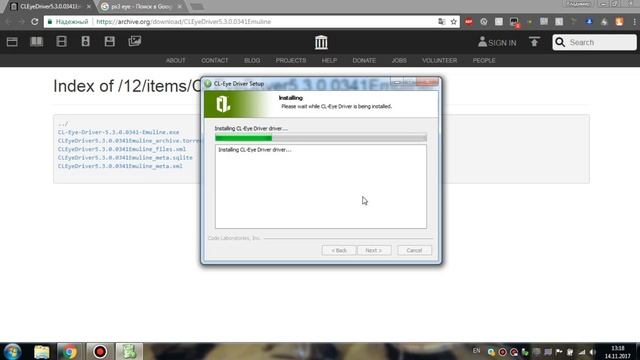Click the installation progress bar
The width and height of the screenshot is (640, 360).
[x=321, y=138]
